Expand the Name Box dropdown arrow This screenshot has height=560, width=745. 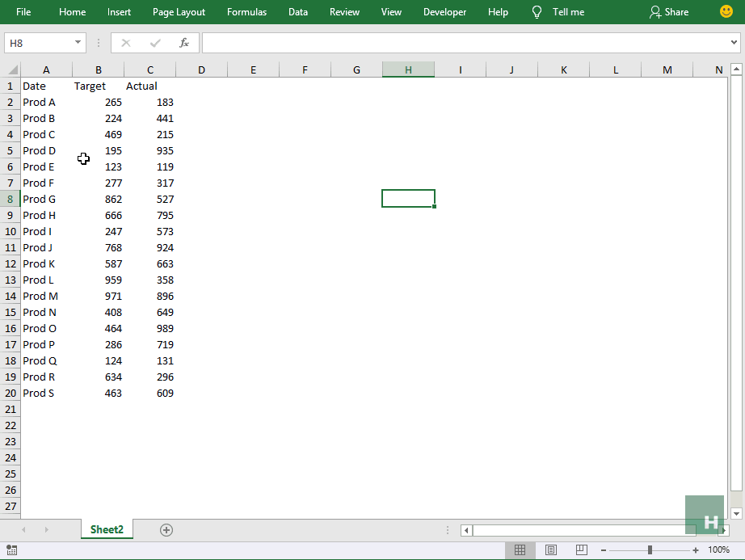coord(78,43)
